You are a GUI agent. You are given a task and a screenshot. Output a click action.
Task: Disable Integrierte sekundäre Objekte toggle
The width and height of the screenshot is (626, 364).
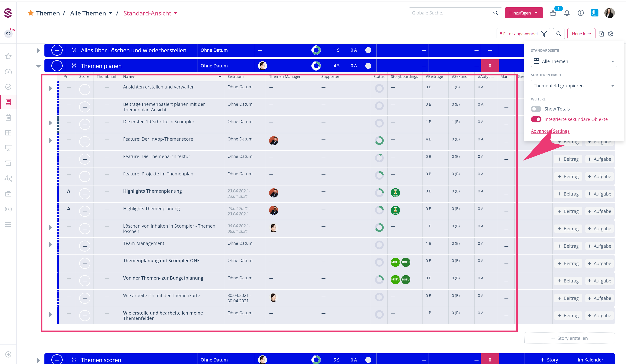click(x=536, y=119)
